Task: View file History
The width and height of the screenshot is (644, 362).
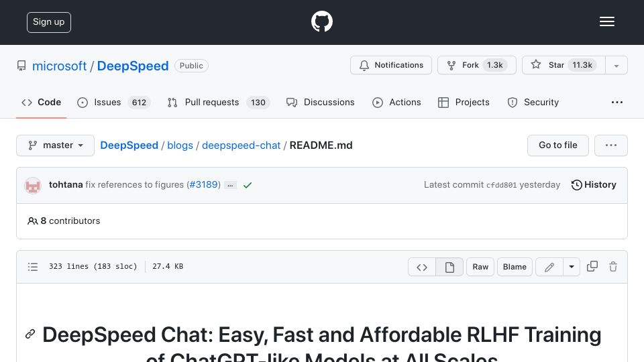Action: (594, 185)
